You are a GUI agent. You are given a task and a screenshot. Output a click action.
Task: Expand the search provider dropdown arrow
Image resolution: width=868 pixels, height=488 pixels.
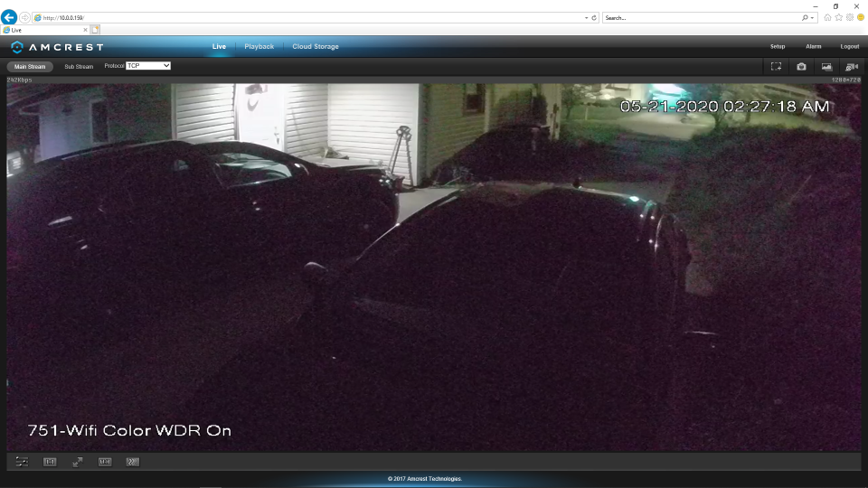(812, 18)
